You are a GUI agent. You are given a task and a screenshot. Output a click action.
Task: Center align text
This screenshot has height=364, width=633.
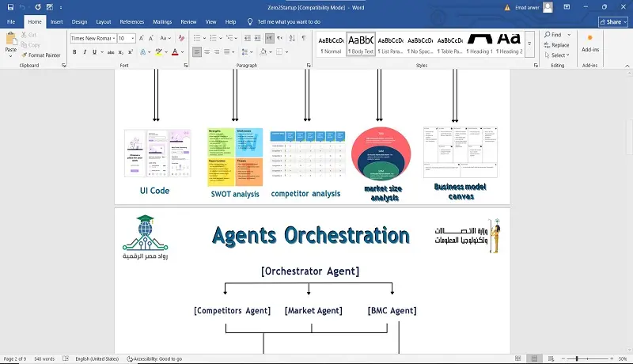click(207, 52)
